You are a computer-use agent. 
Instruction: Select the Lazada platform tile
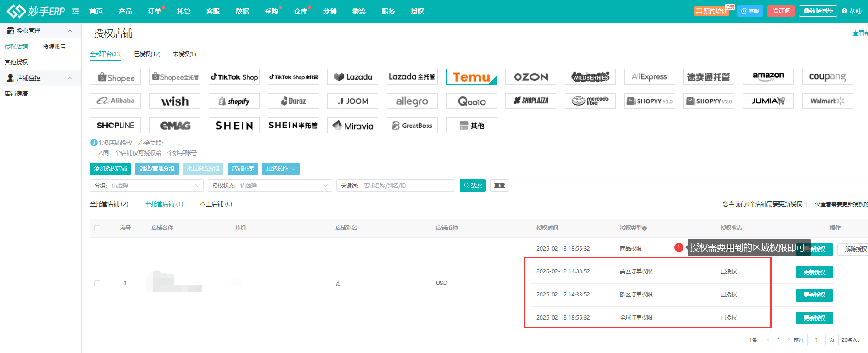[353, 77]
